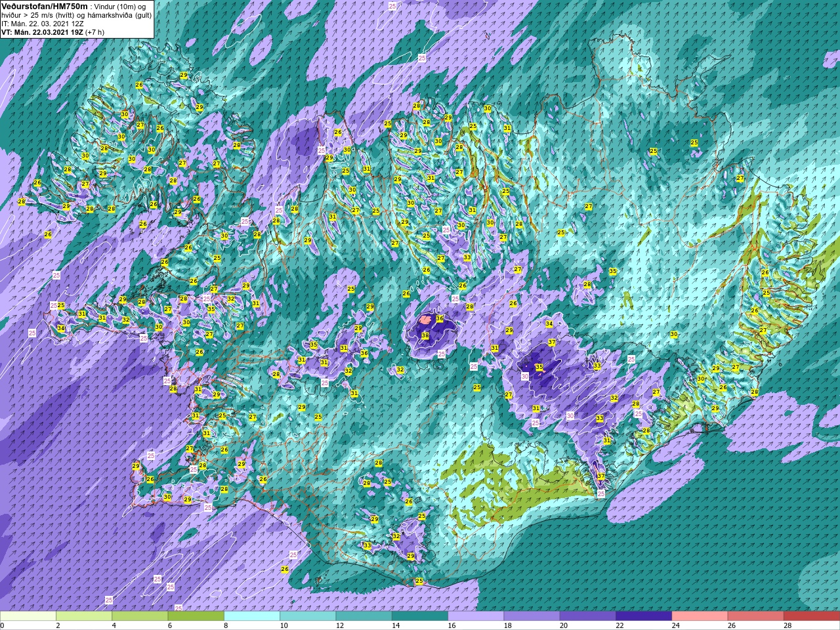This screenshot has height=630, width=840.
Task: Click the pink 24–26 m/s legend swatch
Action: point(700,616)
